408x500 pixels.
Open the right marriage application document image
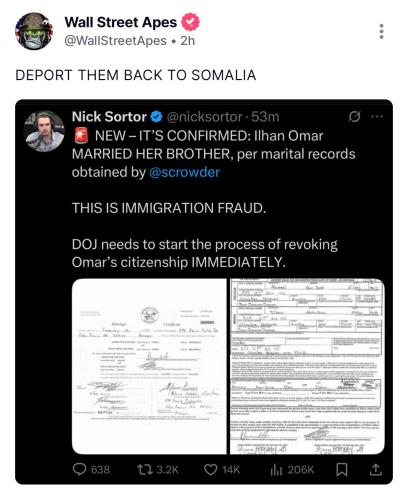point(307,366)
